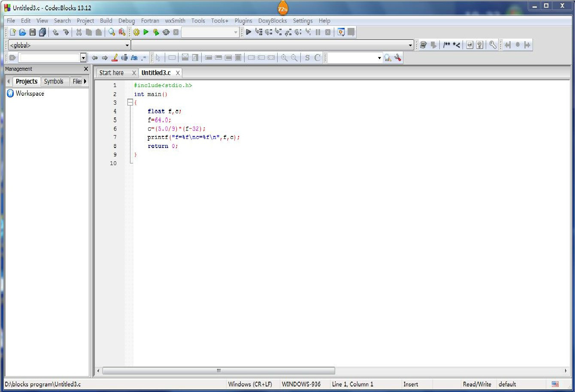Open the Debug menu
Viewport: 575px width, 392px height.
click(127, 21)
